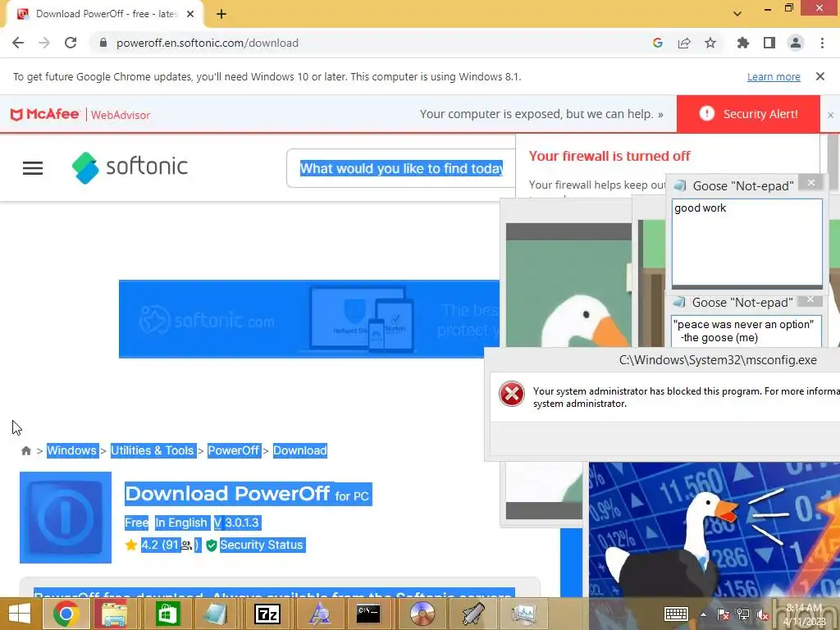Viewport: 840px width, 630px height.
Task: View site info via padlock icon
Action: 103,43
